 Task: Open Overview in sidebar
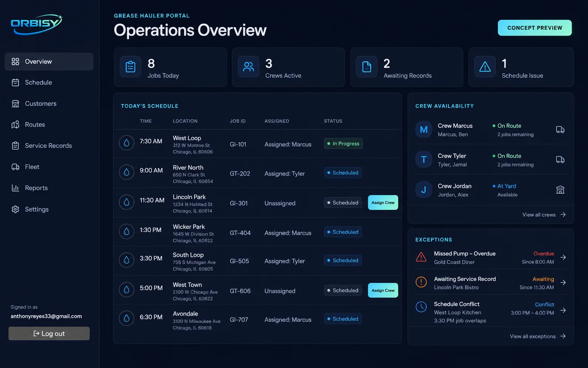tap(49, 62)
